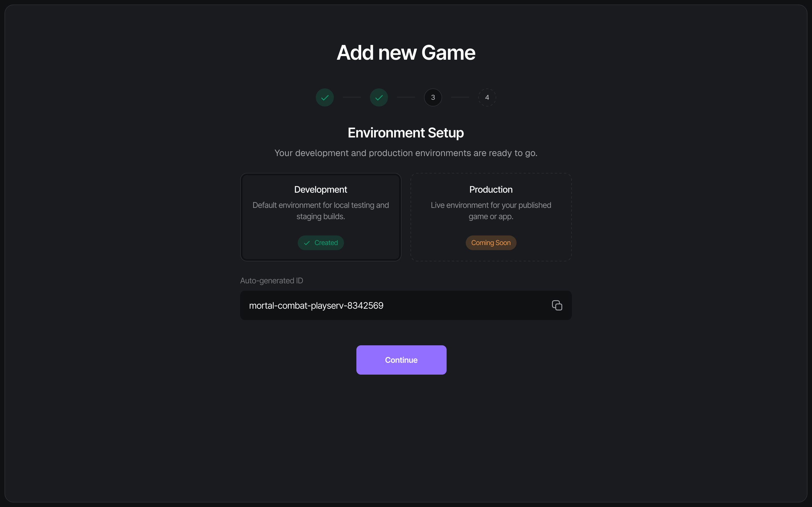Select step 4 in the progress indicator
The width and height of the screenshot is (812, 507).
pos(487,97)
